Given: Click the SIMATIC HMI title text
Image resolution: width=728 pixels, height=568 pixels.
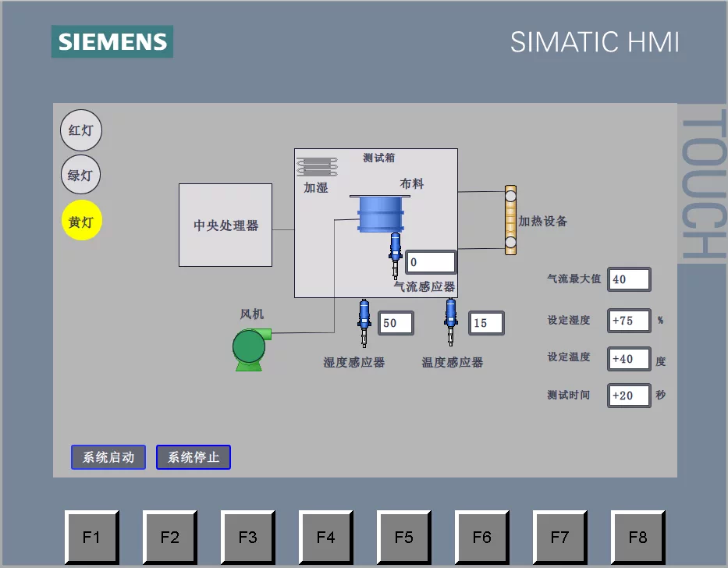Looking at the screenshot, I should [595, 42].
